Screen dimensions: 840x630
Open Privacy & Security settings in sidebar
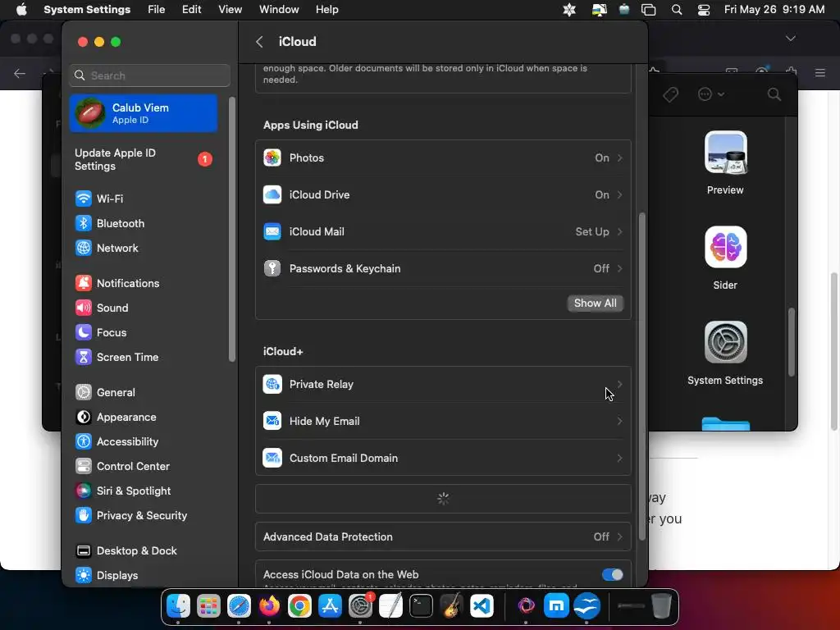[x=144, y=516]
